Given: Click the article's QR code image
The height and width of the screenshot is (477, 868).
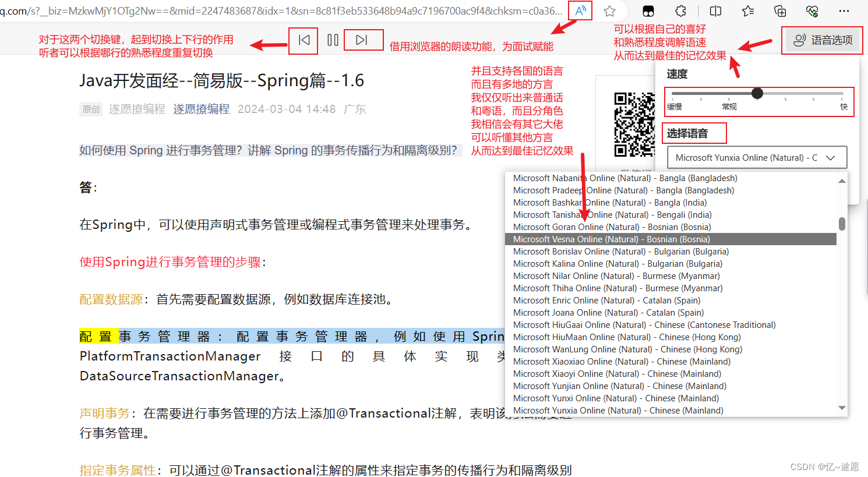Looking at the screenshot, I should (634, 125).
